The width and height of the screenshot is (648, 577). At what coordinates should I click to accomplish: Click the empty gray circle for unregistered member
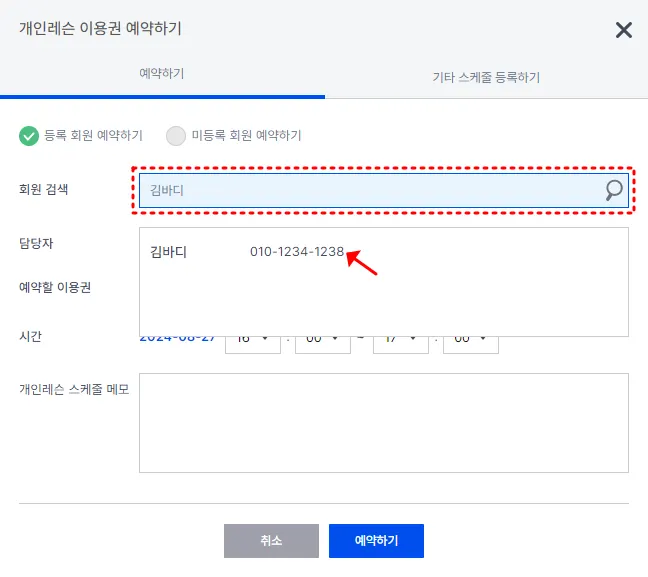176,136
